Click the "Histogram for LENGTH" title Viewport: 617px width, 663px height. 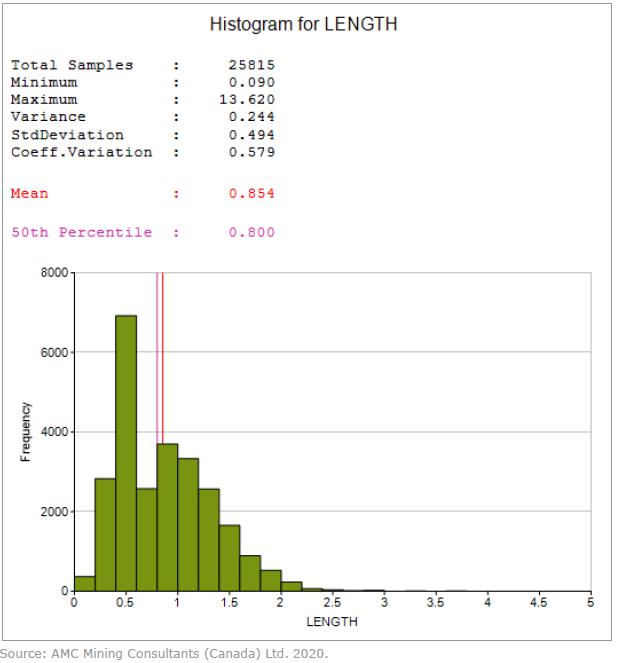click(x=303, y=25)
